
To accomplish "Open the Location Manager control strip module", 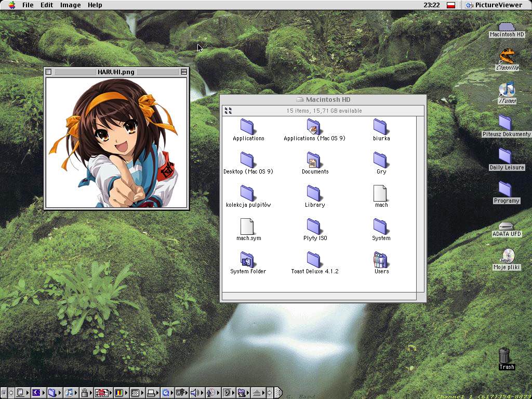I will [103, 393].
